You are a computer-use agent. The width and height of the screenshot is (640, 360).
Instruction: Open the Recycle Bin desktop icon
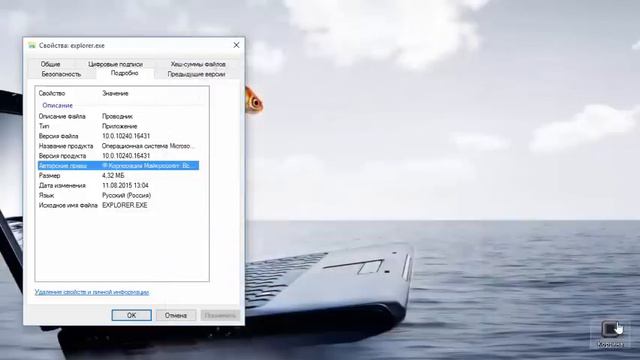(610, 335)
